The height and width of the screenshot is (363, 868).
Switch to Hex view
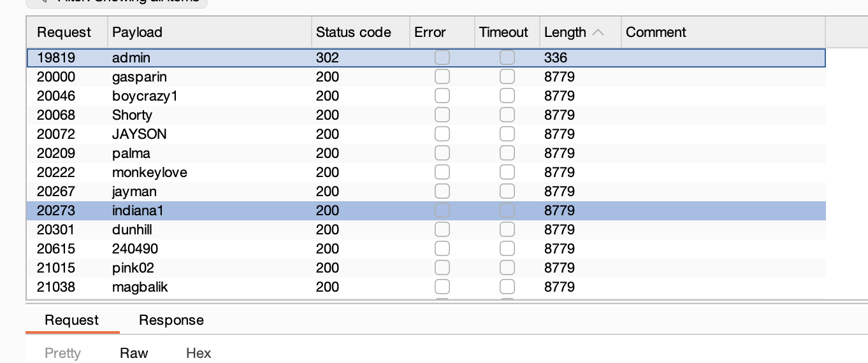[198, 353]
